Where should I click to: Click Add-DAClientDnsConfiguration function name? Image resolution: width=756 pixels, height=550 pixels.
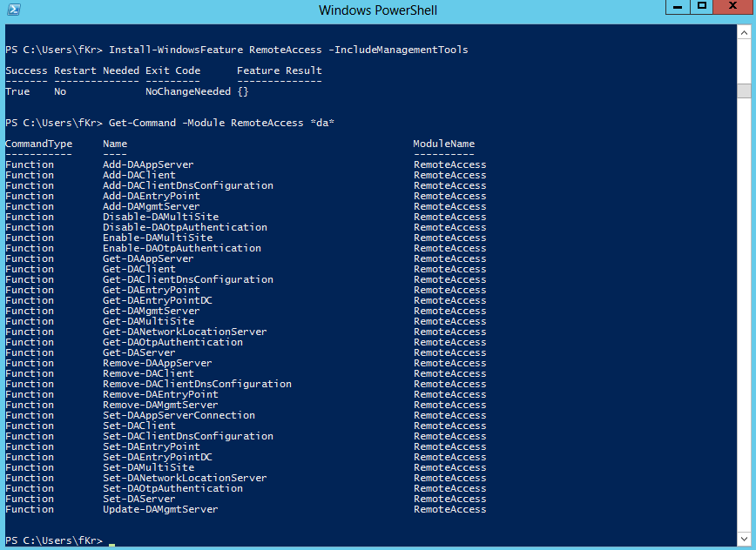click(x=188, y=185)
